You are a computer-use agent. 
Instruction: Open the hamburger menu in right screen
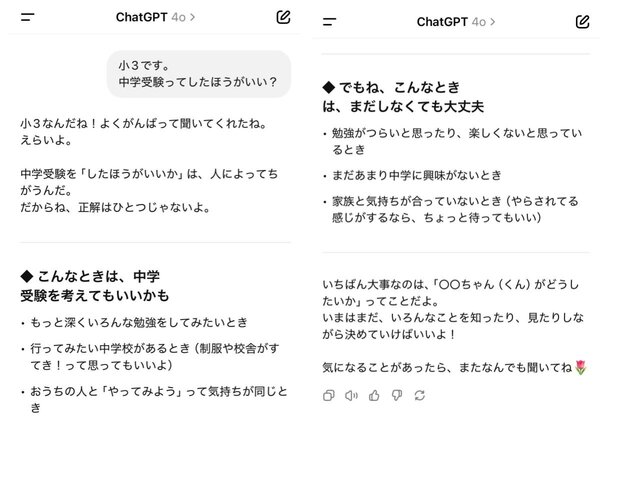pos(329,21)
